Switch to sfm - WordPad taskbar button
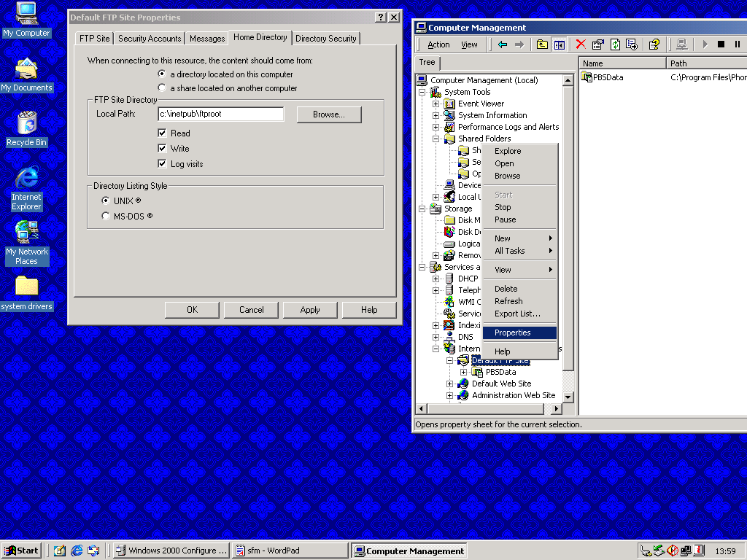747x560 pixels. 290,551
